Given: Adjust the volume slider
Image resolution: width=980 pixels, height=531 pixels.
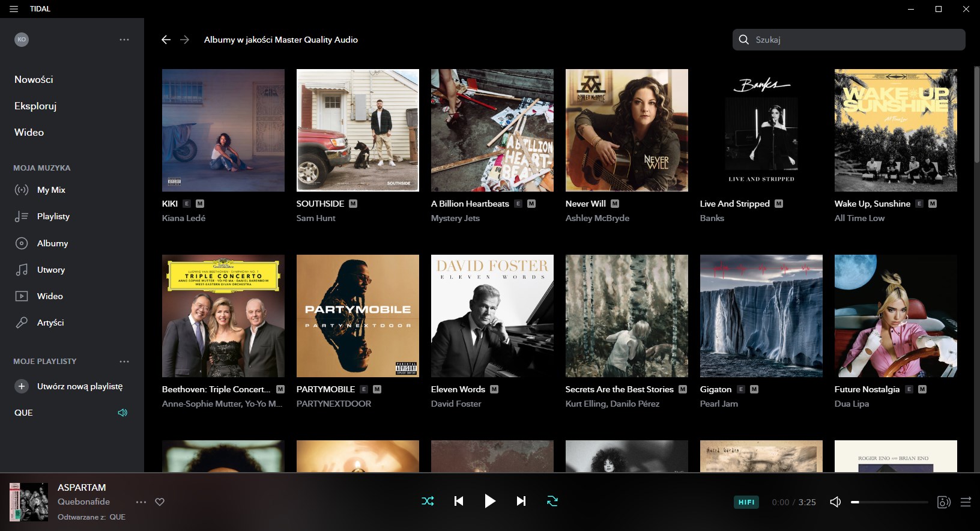Looking at the screenshot, I should coord(889,502).
